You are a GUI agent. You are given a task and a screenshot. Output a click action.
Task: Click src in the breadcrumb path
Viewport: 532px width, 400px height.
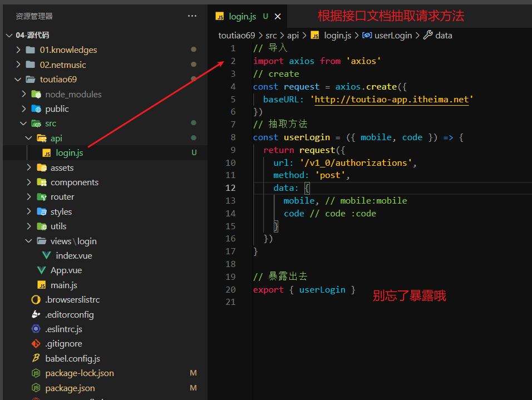pyautogui.click(x=271, y=35)
